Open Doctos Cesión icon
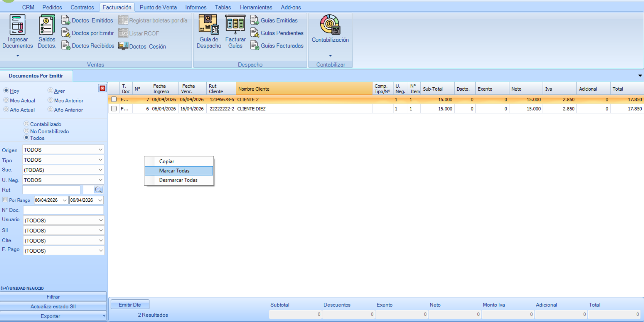Screen dimensions: 644x322 [123, 46]
